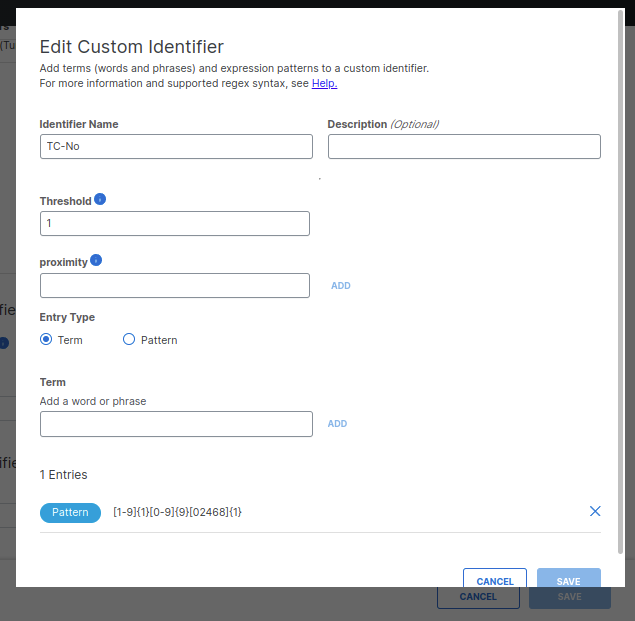Focus the Identifier Name field
The image size is (635, 621).
click(x=176, y=146)
